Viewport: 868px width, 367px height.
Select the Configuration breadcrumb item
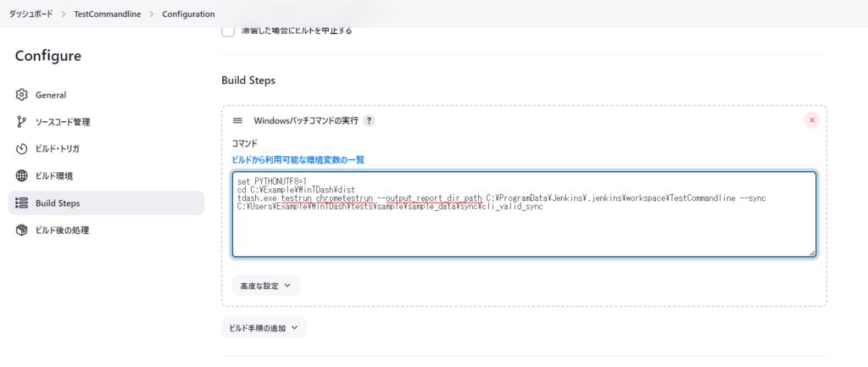coord(187,14)
